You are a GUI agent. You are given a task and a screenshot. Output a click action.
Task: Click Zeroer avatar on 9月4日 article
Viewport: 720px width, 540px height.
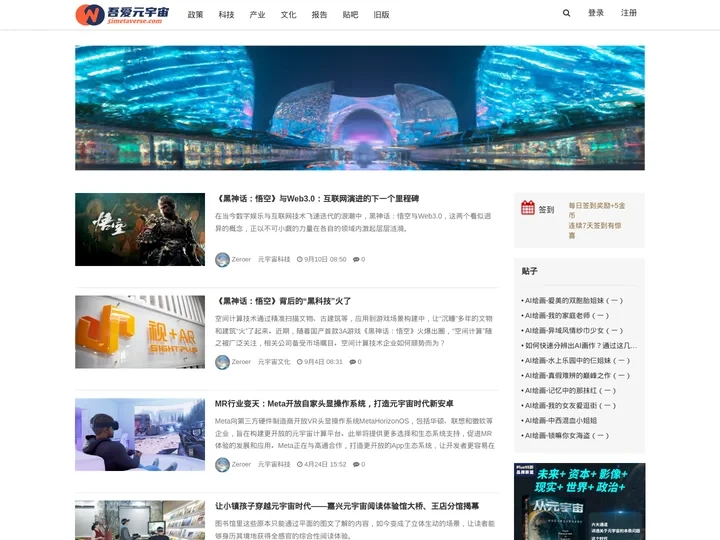point(222,362)
